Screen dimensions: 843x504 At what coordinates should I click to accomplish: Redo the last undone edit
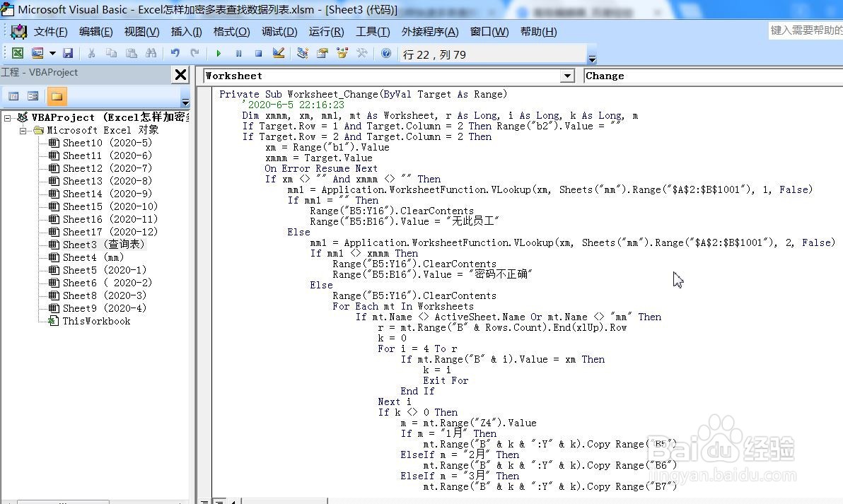point(194,53)
